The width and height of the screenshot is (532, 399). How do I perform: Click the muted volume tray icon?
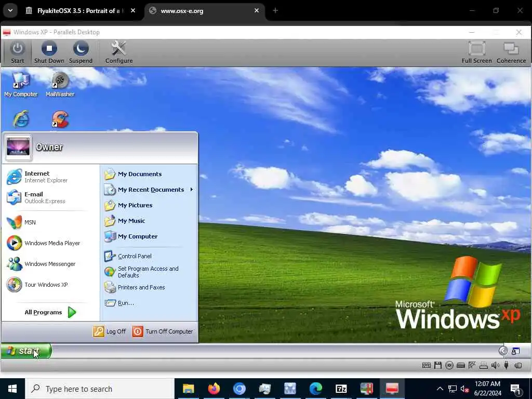click(465, 389)
